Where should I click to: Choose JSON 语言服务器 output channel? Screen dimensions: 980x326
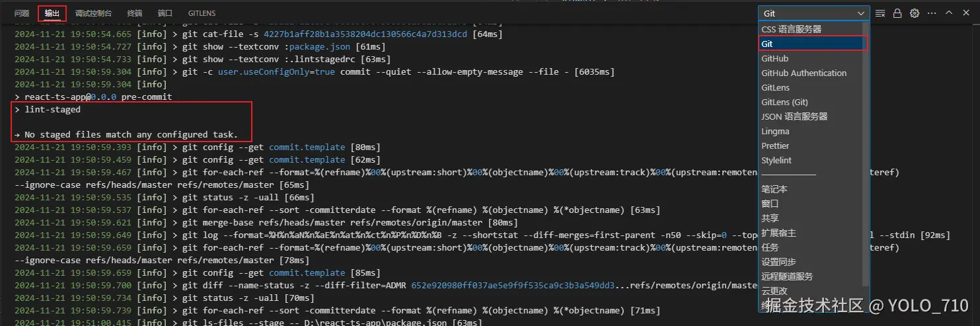click(x=814, y=116)
